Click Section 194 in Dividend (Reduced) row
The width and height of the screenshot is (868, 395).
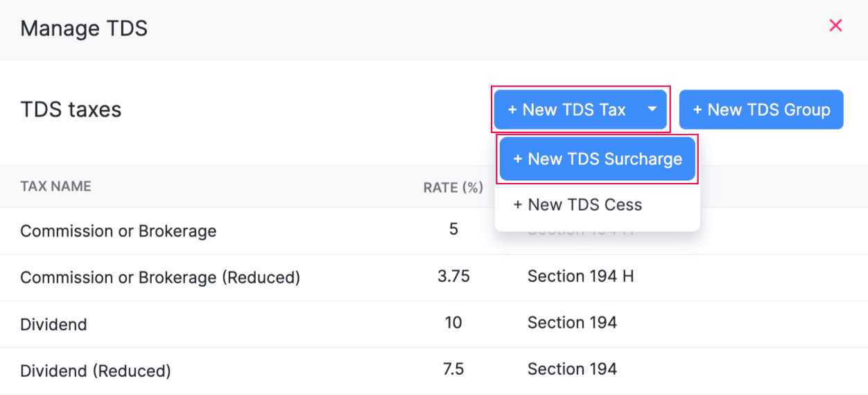tap(572, 369)
